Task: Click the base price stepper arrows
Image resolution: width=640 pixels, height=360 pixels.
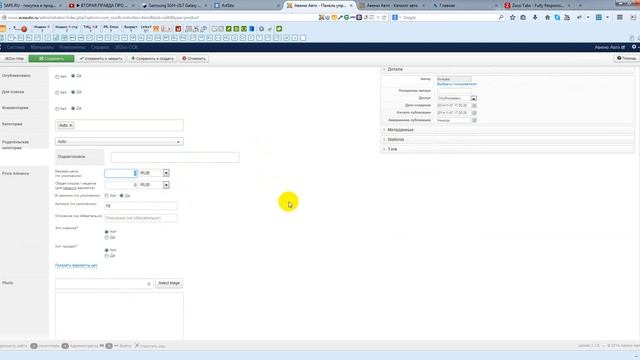Action: coord(135,173)
